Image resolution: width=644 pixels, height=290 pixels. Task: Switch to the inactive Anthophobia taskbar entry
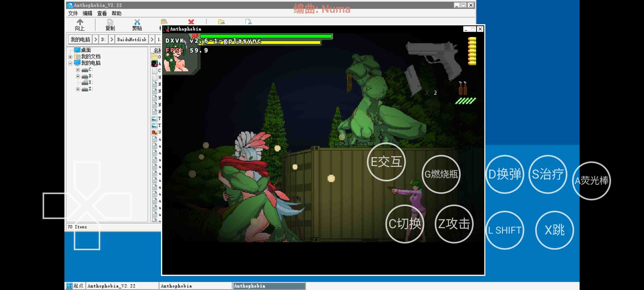coord(196,286)
